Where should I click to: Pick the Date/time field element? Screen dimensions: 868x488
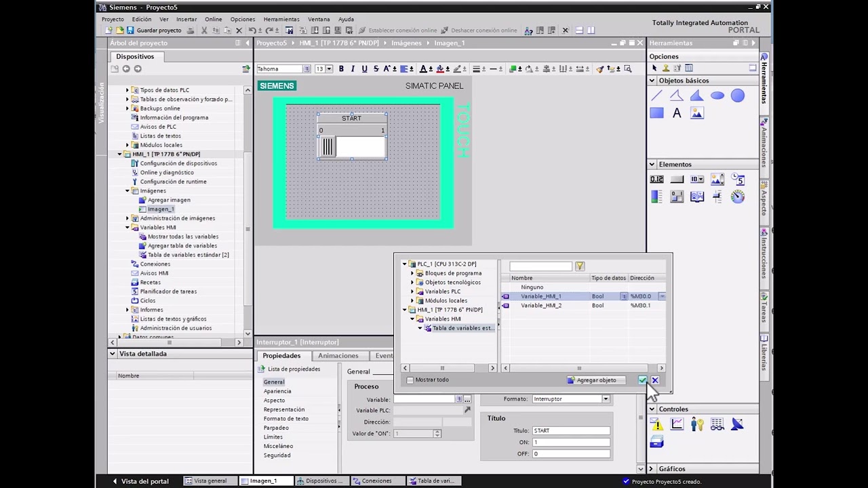738,180
